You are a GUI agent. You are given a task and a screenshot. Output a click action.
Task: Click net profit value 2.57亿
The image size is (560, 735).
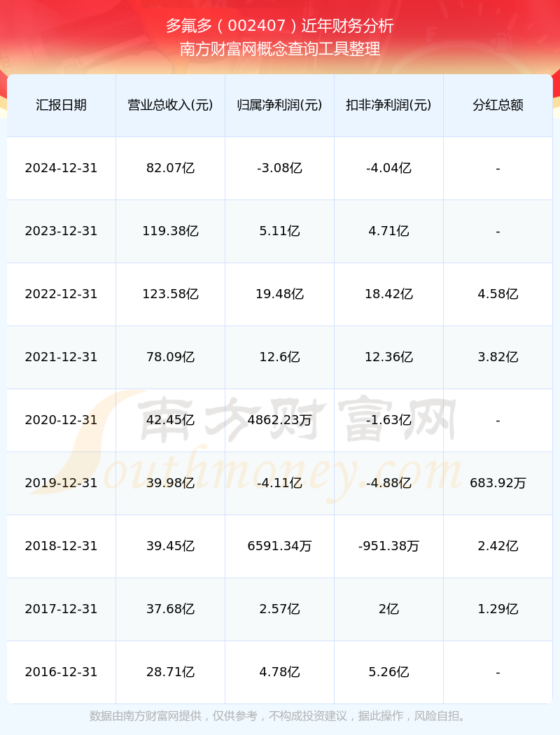pyautogui.click(x=280, y=608)
